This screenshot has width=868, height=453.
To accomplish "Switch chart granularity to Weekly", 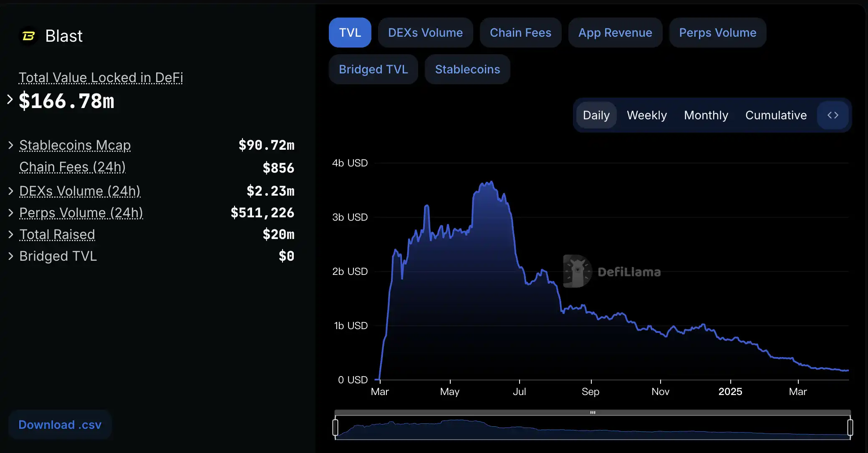I will point(646,115).
